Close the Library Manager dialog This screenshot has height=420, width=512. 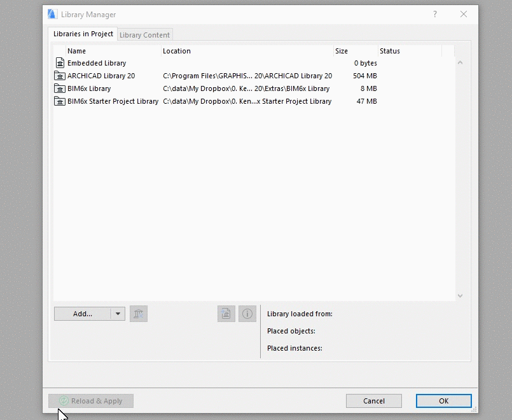(x=464, y=14)
